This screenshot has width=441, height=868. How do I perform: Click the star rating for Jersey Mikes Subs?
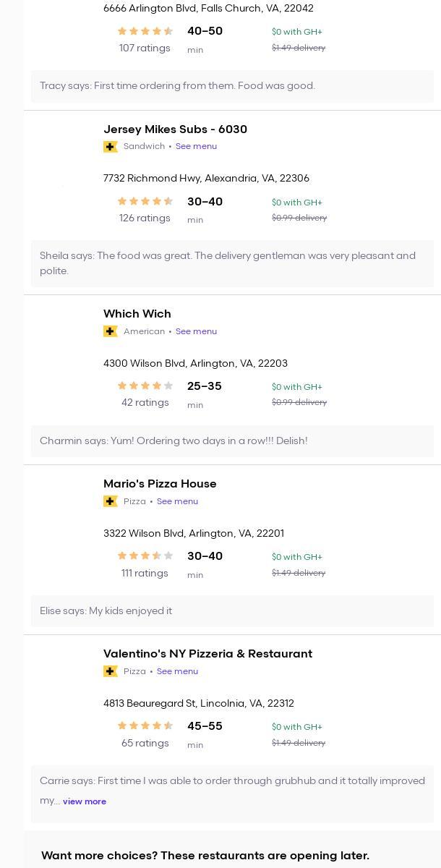(x=145, y=202)
